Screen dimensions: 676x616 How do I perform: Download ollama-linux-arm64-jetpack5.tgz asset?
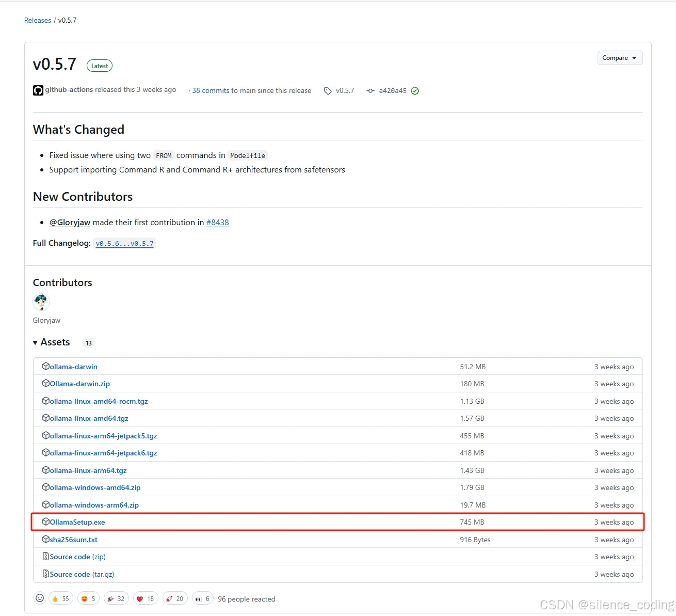click(x=104, y=436)
